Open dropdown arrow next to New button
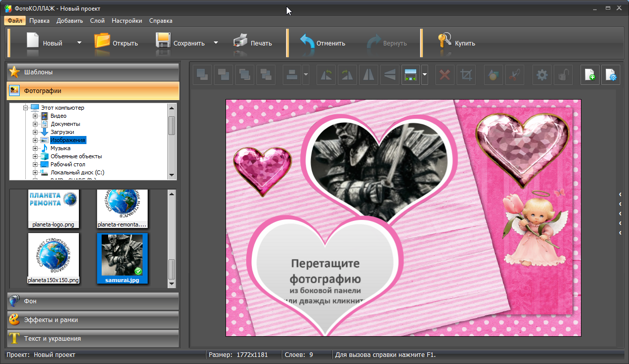This screenshot has width=629, height=364. click(x=79, y=42)
